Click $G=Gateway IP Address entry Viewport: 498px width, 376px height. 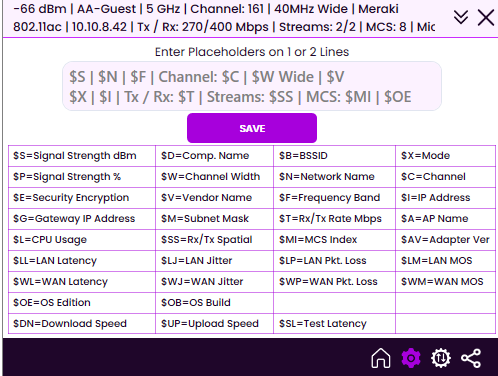(82, 219)
